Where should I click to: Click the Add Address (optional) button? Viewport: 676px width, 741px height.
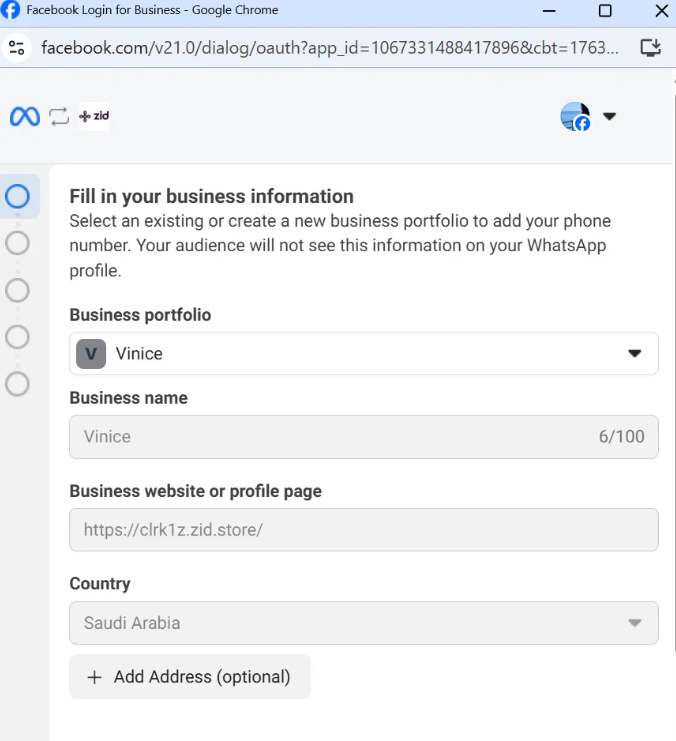tap(190, 677)
